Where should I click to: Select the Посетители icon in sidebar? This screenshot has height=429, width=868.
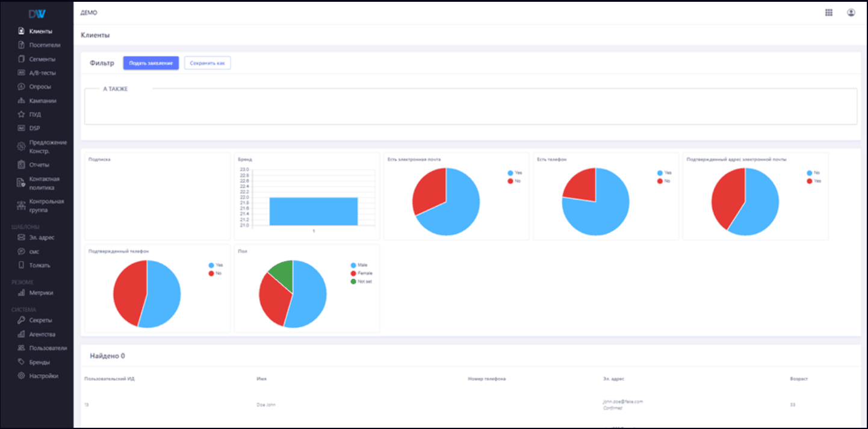click(x=21, y=45)
